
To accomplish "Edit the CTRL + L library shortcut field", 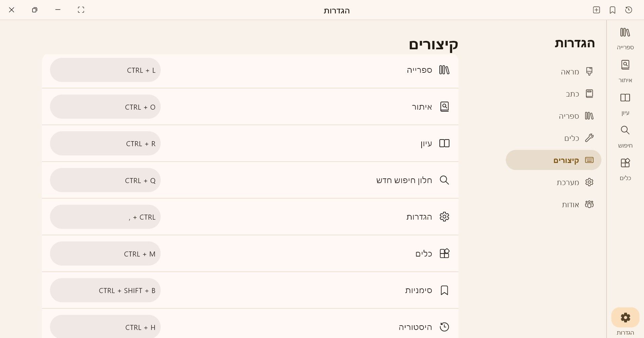I will 105,70.
